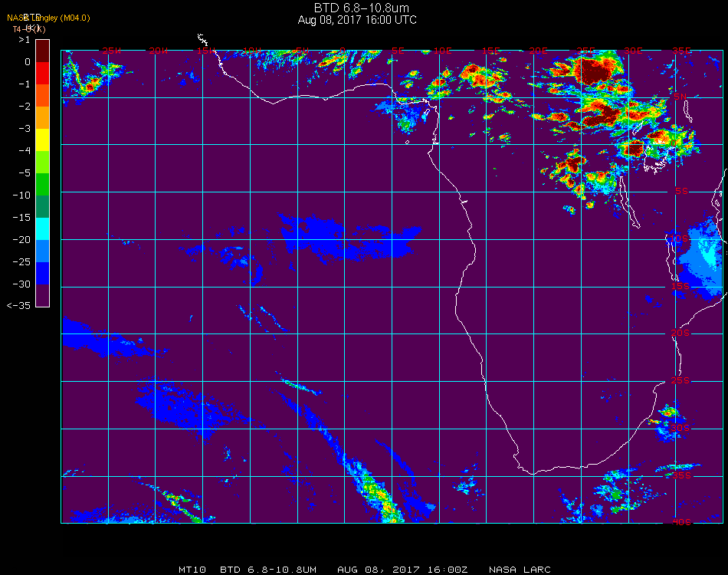The image size is (728, 575).
Task: Click the teal legend swatch below -10
Action: (x=42, y=207)
